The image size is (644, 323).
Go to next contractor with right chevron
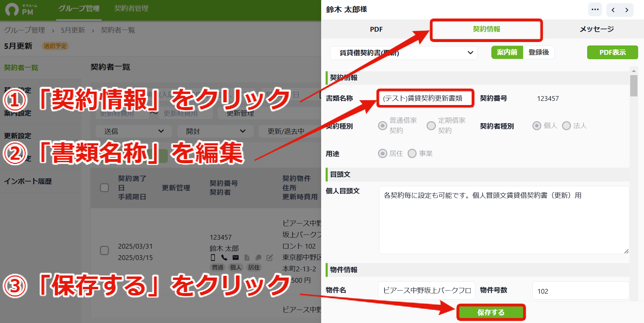tap(627, 10)
